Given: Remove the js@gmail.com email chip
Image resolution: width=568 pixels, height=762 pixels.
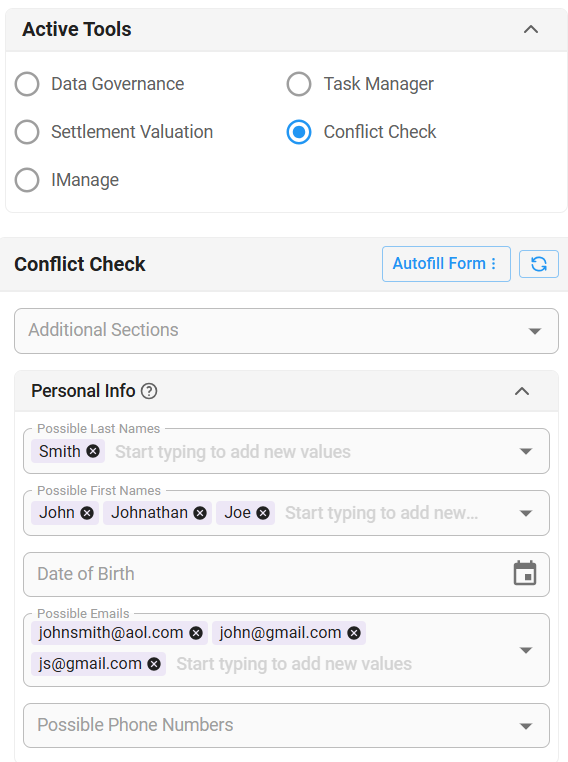Looking at the screenshot, I should pos(154,664).
